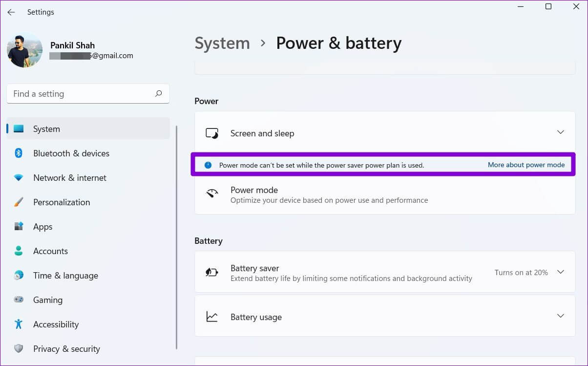Select Time & language in sidebar
The image size is (588, 366).
[x=65, y=276]
